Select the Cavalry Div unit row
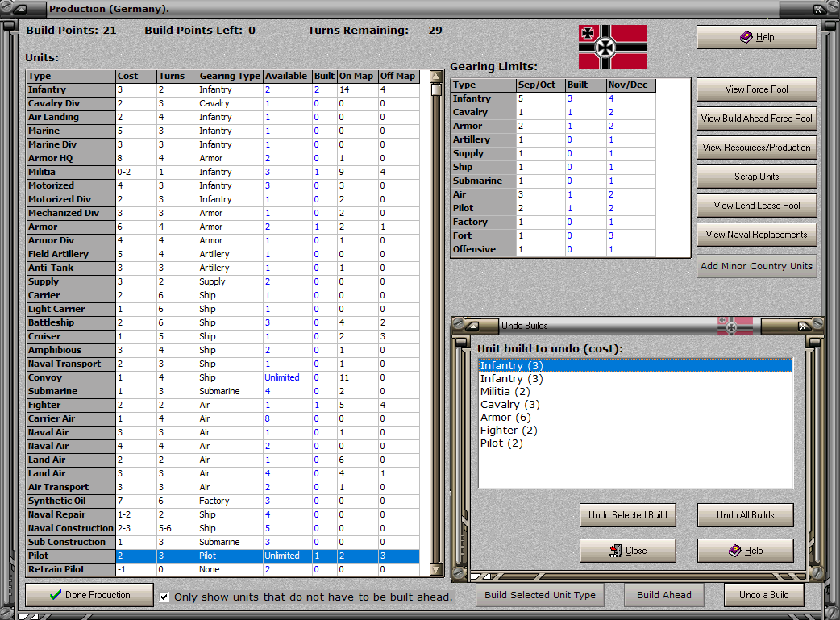This screenshot has height=620, width=840. pyautogui.click(x=222, y=103)
